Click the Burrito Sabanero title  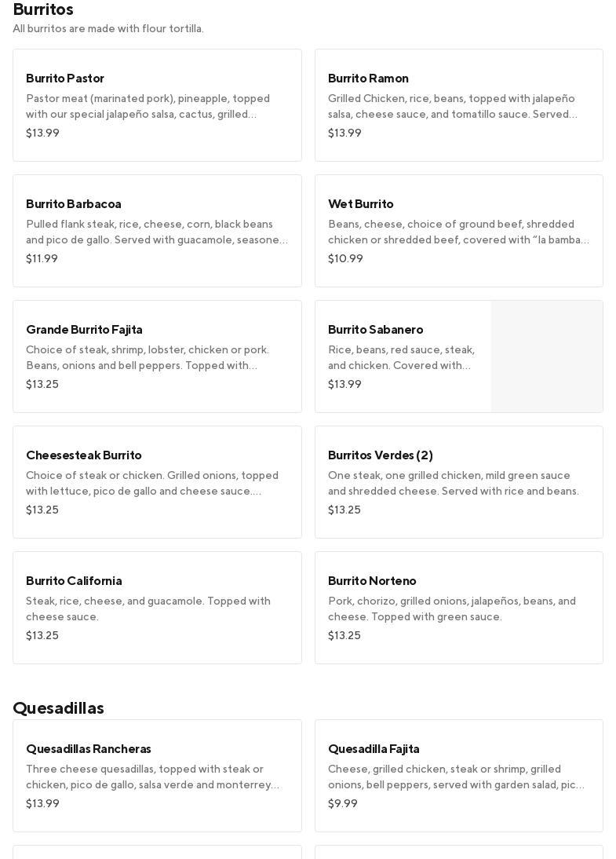[x=375, y=330]
